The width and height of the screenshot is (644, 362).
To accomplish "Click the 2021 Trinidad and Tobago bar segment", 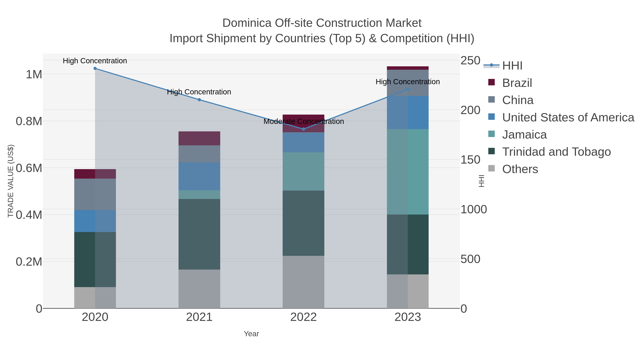I will point(199,234).
